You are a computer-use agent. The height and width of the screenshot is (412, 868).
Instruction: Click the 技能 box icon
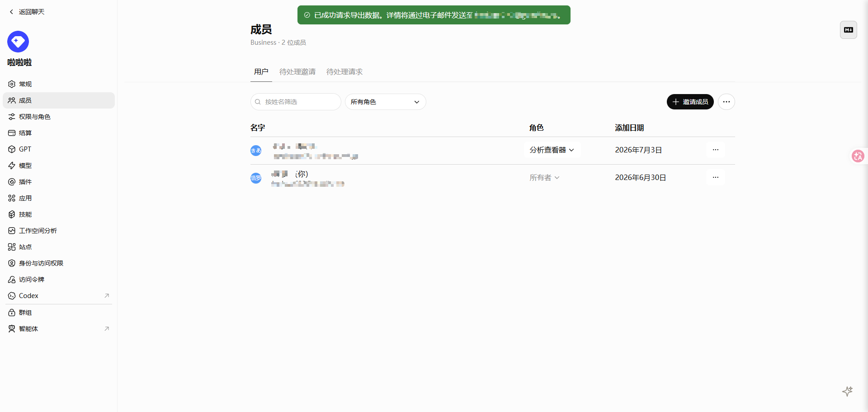click(x=12, y=214)
